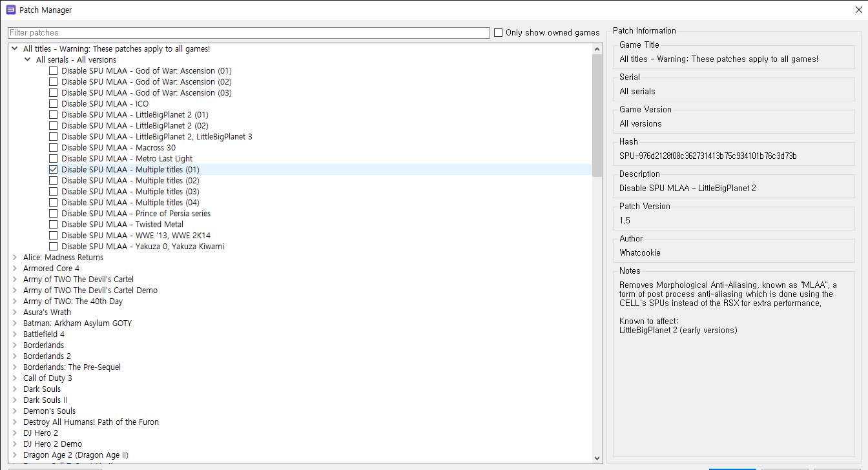868x470 pixels.
Task: Check Disable SPU MLAA - God of War: Ascension (02)
Action: (x=53, y=82)
